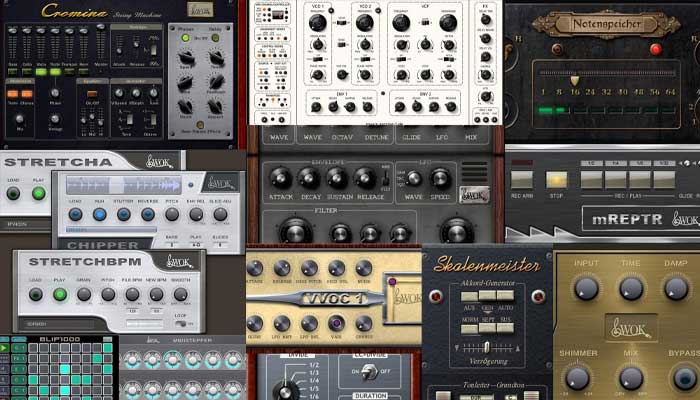
Task: Click the Verzögerung slider handle in Skalenmeister
Action: click(x=487, y=347)
